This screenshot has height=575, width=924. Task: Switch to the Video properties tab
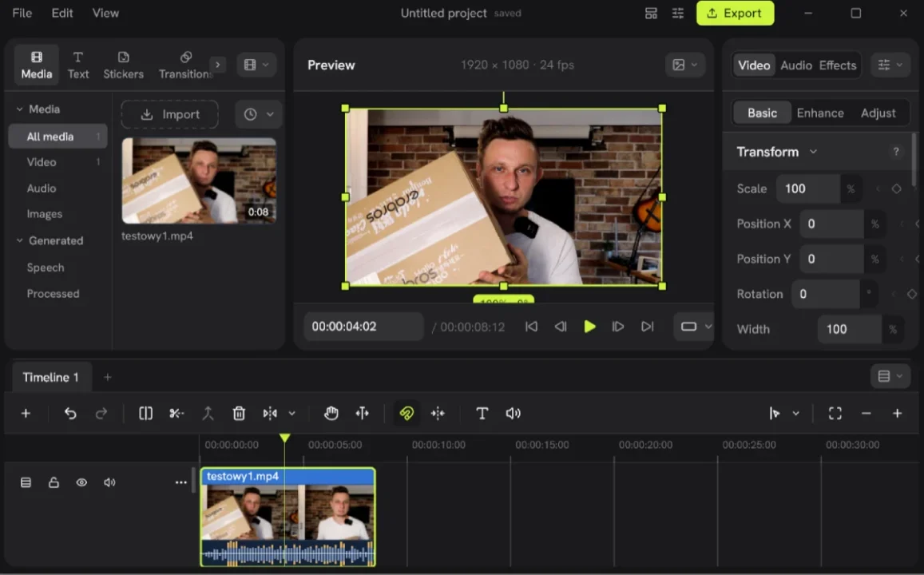[754, 65]
